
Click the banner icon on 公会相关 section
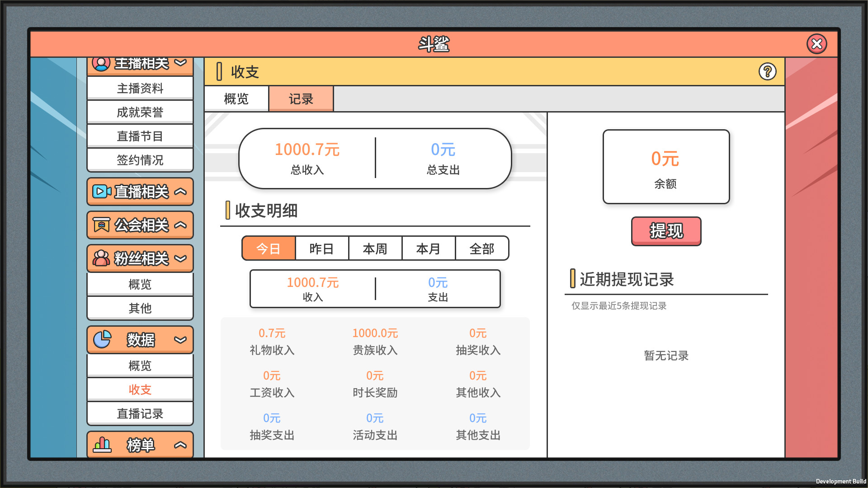[101, 225]
